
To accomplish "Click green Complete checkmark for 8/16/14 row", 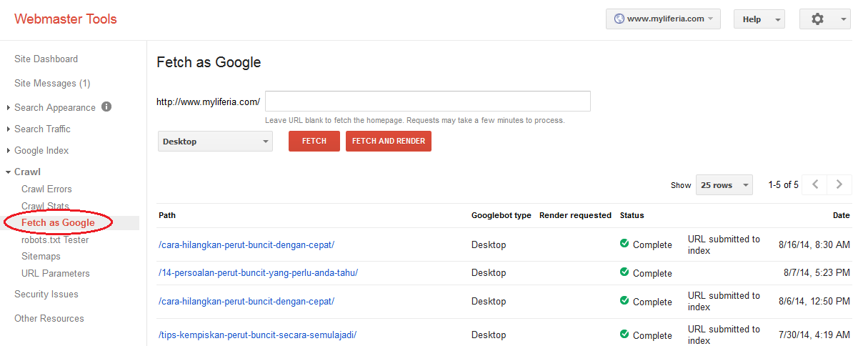I will point(624,244).
